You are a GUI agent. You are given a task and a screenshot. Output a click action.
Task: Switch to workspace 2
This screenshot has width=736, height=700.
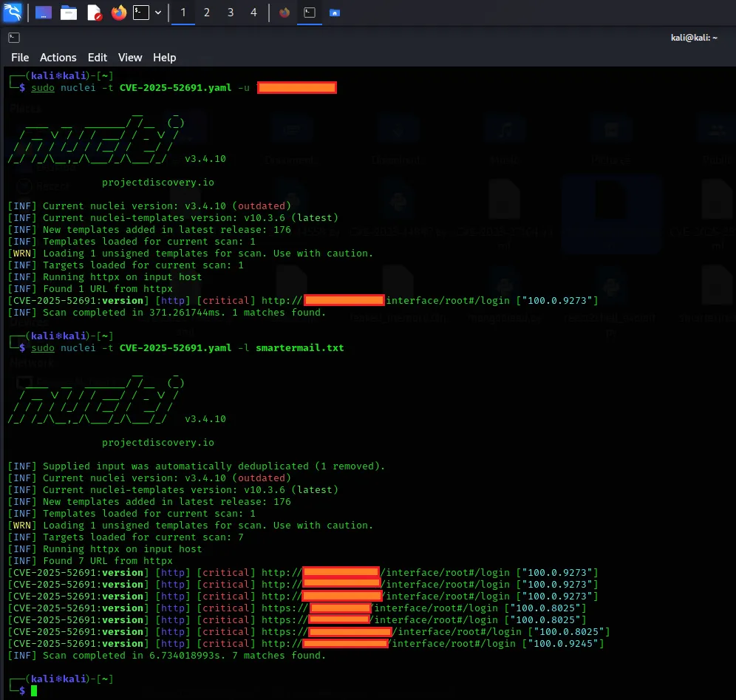pos(206,13)
